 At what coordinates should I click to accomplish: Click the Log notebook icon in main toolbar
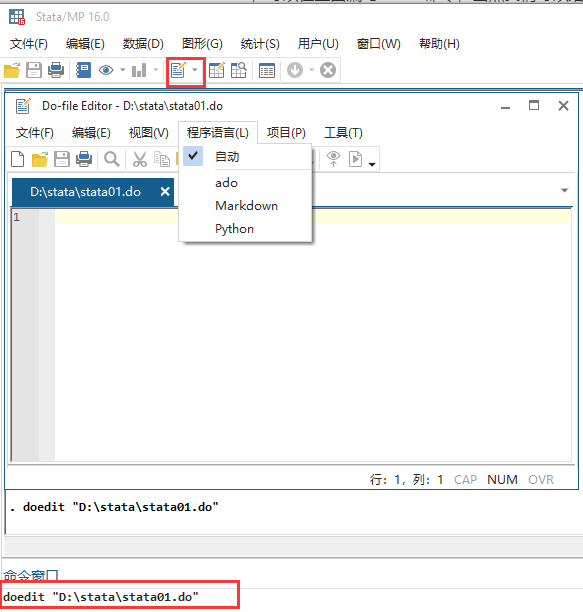83,70
